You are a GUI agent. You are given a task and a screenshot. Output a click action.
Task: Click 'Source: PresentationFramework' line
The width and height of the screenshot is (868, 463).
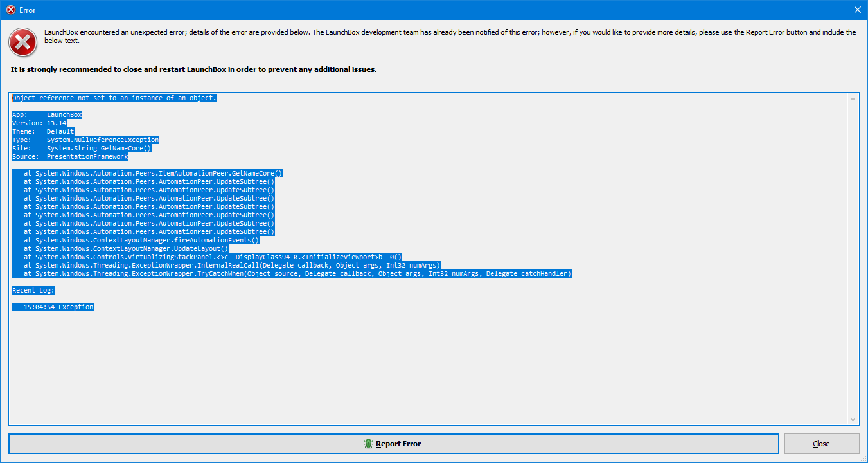click(x=70, y=157)
